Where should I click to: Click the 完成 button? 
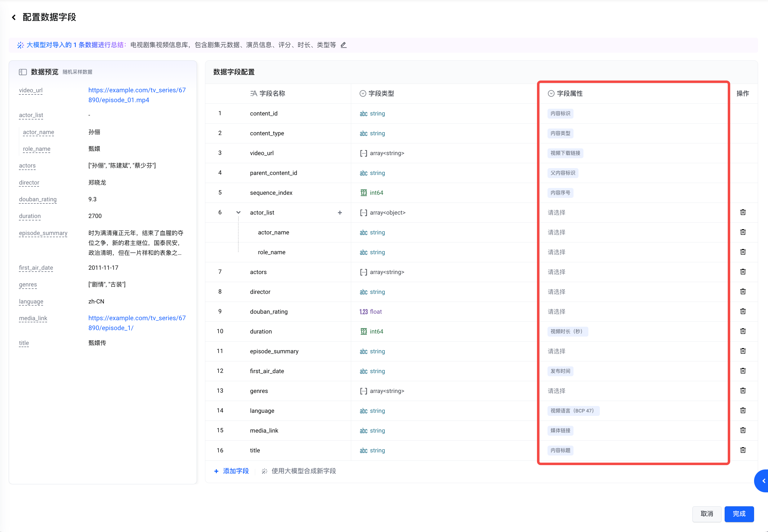(739, 514)
